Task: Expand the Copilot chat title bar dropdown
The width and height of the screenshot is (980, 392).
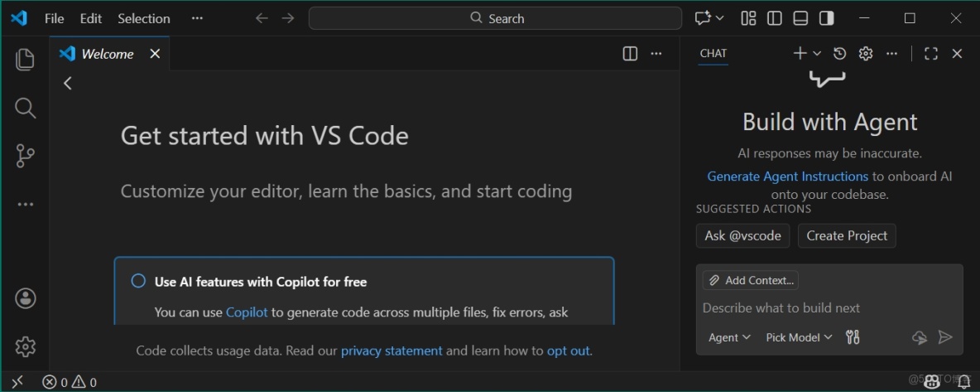Action: 719,18
